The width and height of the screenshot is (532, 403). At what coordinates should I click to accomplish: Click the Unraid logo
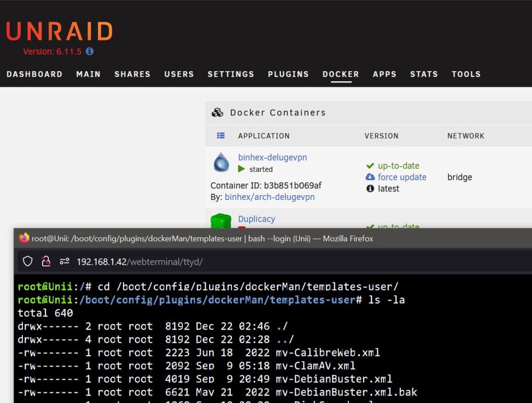point(60,31)
